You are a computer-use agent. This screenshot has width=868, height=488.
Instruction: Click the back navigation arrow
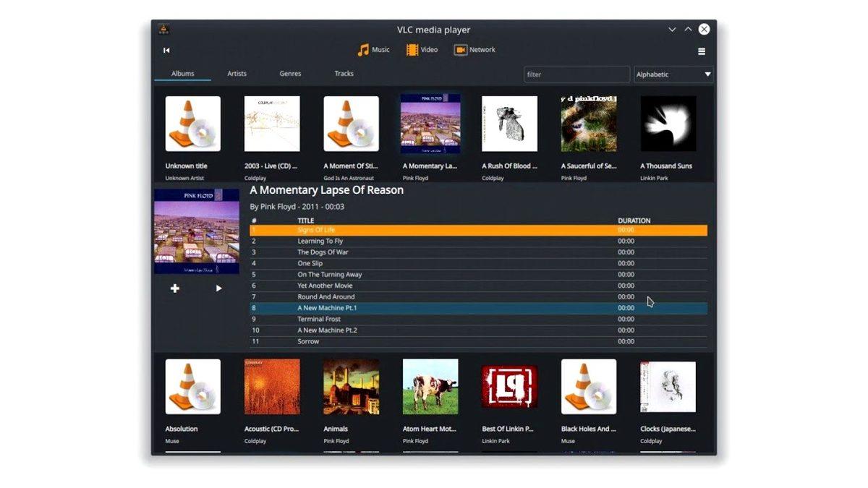(166, 50)
